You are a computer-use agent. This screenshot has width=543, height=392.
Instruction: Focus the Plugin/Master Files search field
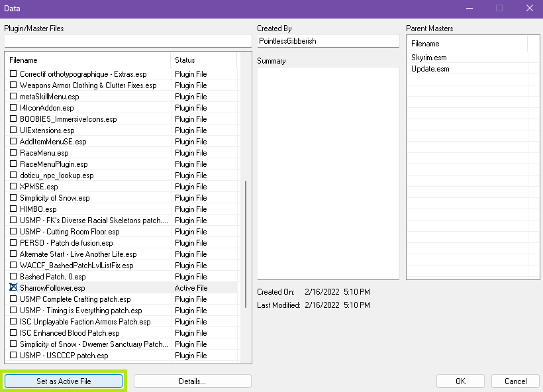tap(128, 41)
